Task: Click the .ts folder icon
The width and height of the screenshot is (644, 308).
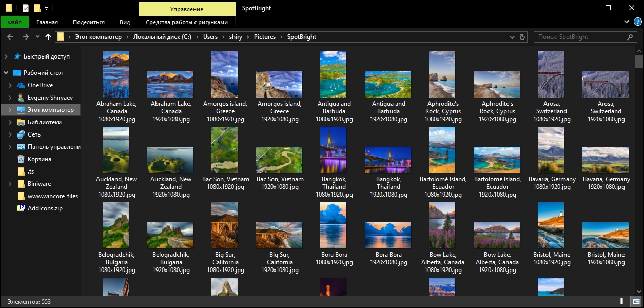Action: tap(21, 171)
